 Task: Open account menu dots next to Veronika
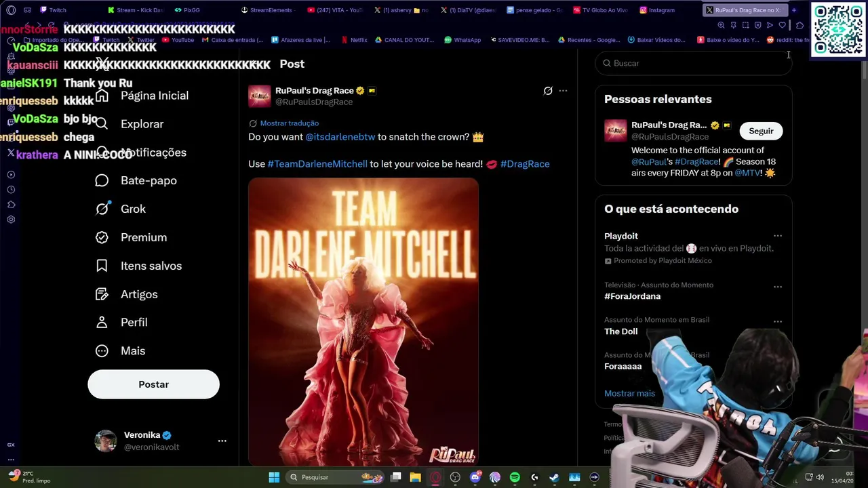coord(222,441)
